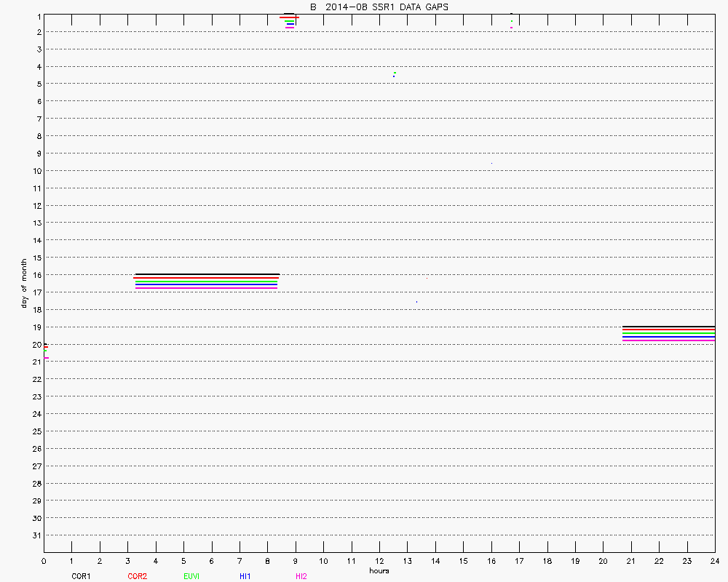The width and height of the screenshot is (728, 582).
Task: Click the COR1 legend label
Action: pyautogui.click(x=80, y=576)
